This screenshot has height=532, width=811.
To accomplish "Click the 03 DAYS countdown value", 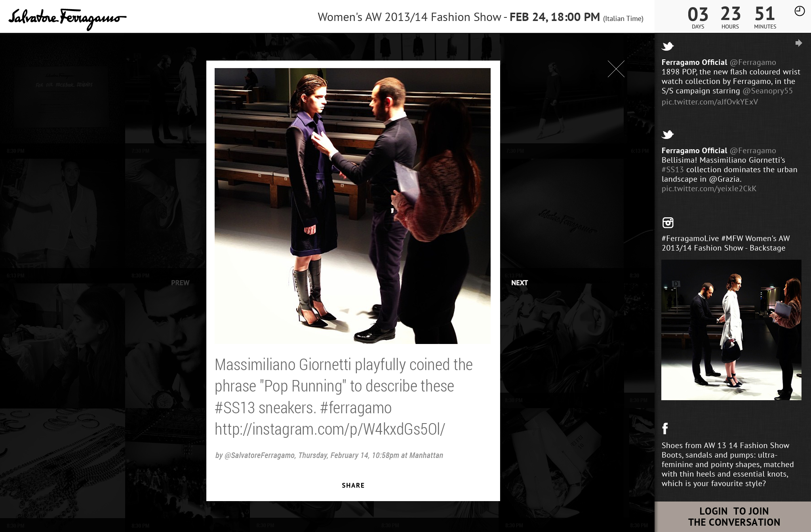I will tap(698, 17).
